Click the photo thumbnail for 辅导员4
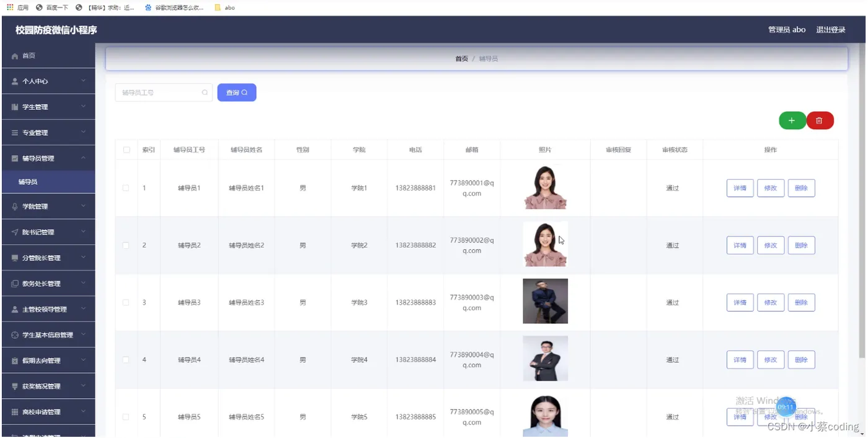 coord(545,359)
